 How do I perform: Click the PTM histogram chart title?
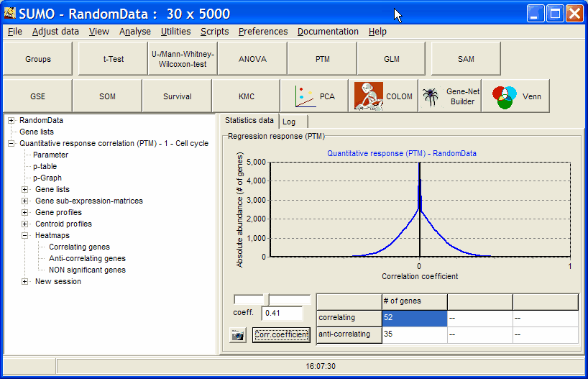tap(402, 153)
